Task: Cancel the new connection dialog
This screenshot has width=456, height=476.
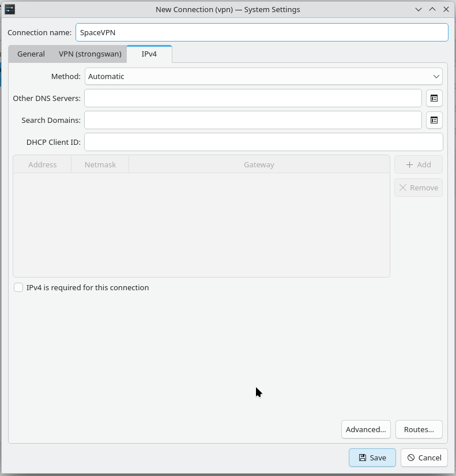Action: (x=424, y=458)
